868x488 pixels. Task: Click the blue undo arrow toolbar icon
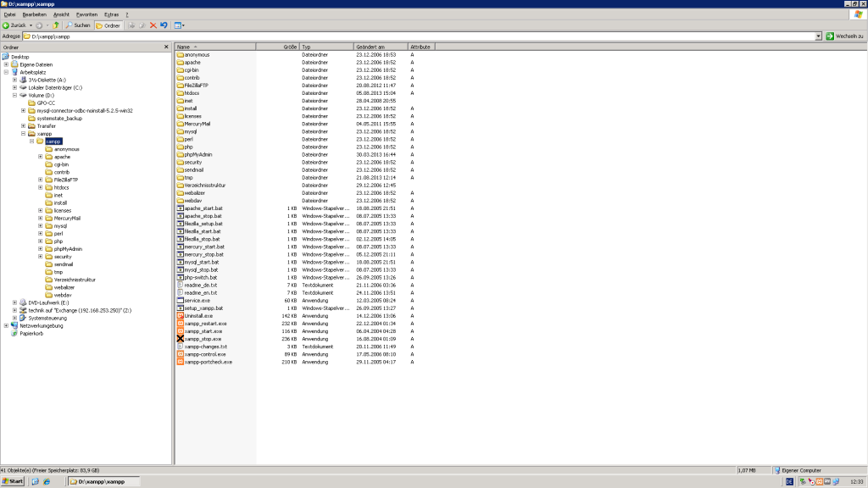[x=164, y=25]
